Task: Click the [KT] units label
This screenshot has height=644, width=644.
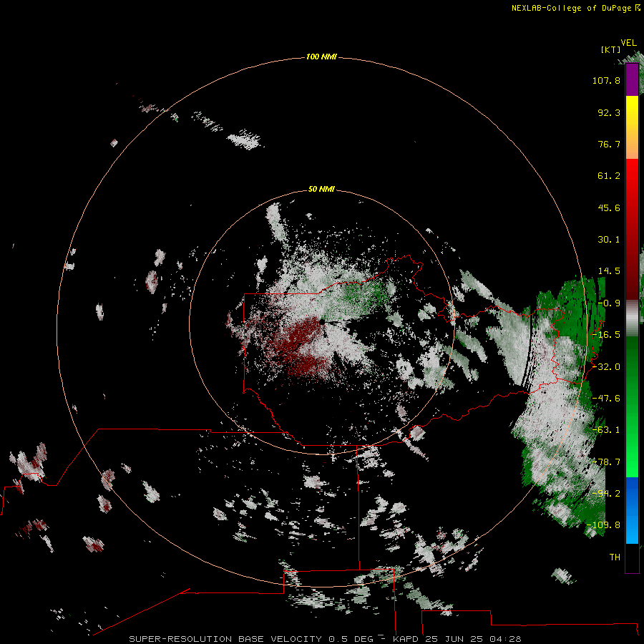Action: point(611,49)
